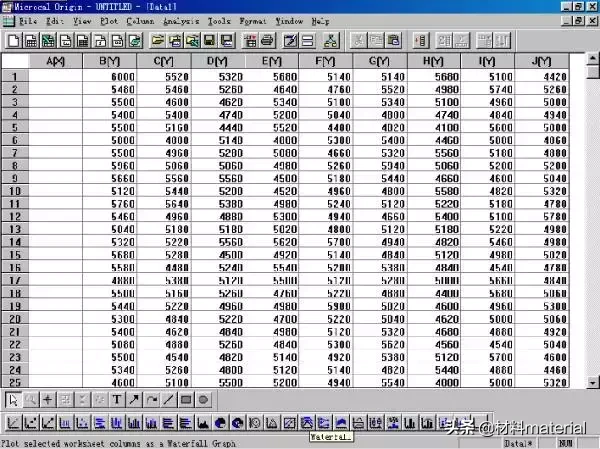Click the Paste clipboard icon
This screenshot has height=449, width=600.
393,41
